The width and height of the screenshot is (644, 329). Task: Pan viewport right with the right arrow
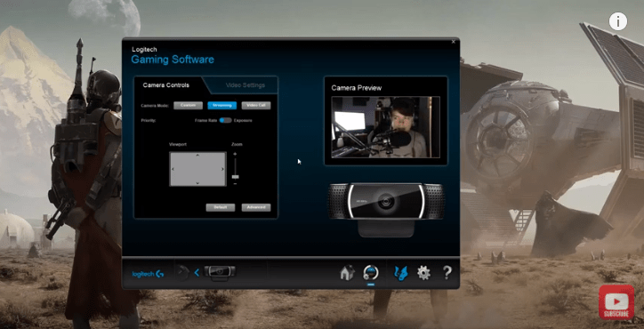[222, 169]
